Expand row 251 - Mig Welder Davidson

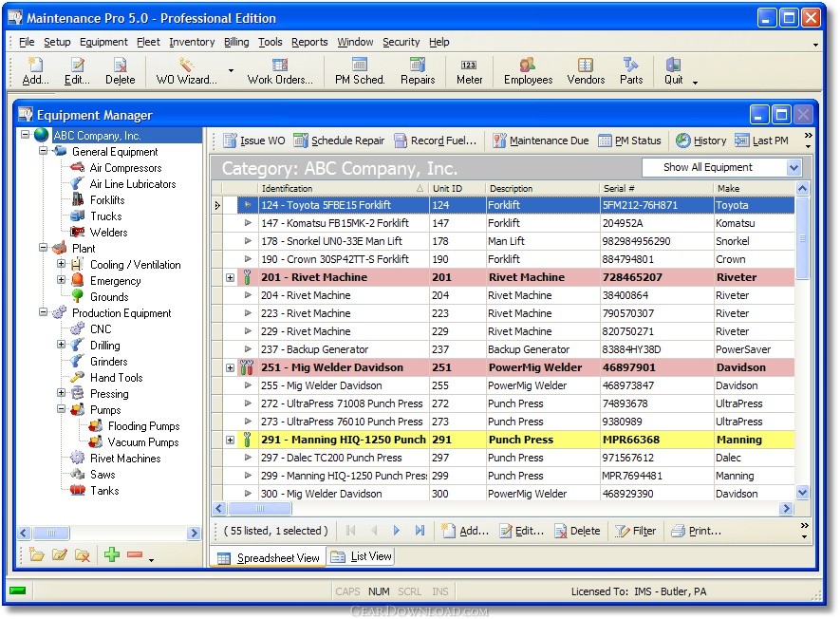[230, 367]
